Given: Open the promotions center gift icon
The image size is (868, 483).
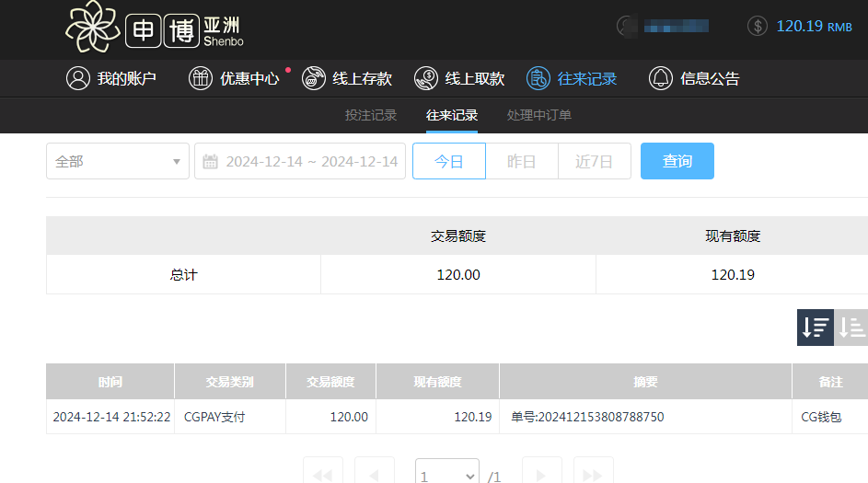Looking at the screenshot, I should [x=200, y=78].
